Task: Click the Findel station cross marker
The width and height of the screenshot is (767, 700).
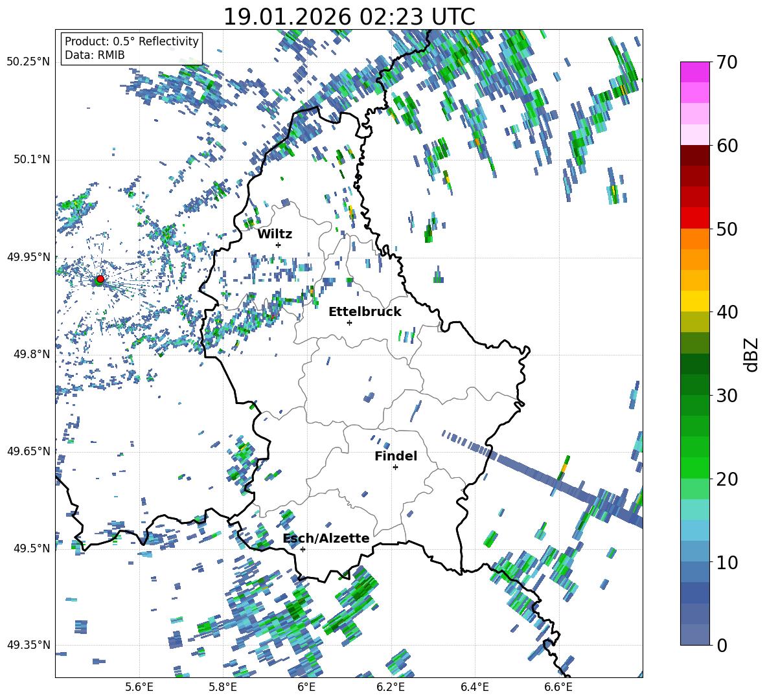Action: point(395,468)
